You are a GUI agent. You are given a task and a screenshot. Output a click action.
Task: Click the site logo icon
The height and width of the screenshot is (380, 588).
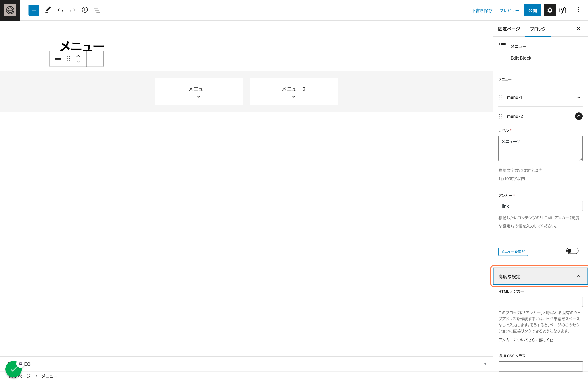[10, 10]
